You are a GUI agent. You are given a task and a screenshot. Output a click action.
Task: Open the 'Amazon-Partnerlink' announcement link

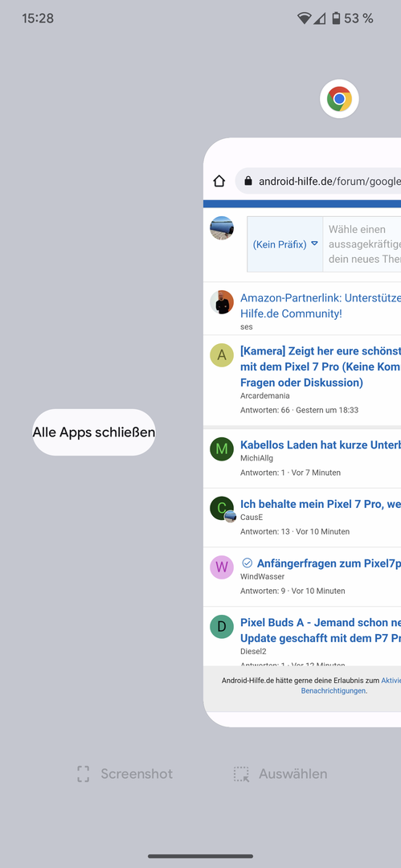[x=321, y=305]
